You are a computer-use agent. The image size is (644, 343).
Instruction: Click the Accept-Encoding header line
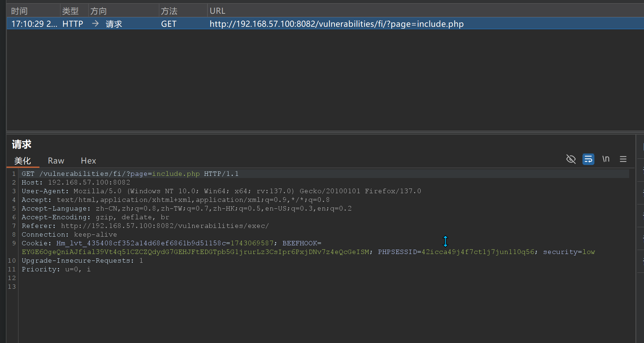pyautogui.click(x=96, y=217)
